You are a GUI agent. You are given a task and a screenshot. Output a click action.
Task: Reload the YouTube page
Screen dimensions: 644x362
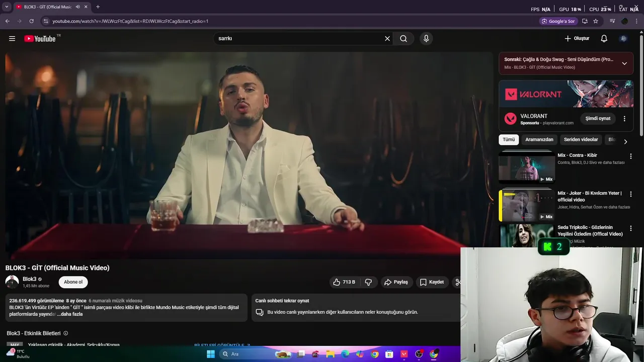pyautogui.click(x=31, y=21)
